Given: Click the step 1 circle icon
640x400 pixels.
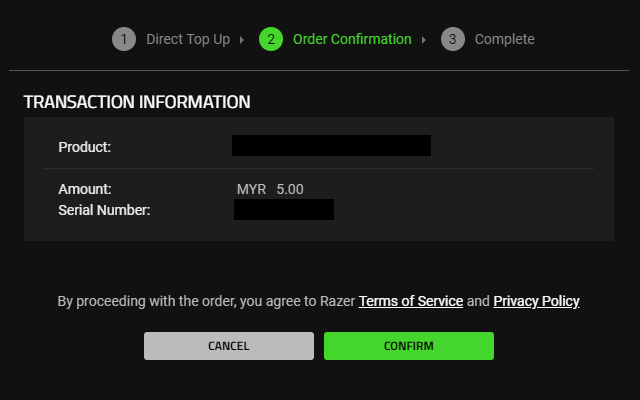Looking at the screenshot, I should pyautogui.click(x=124, y=39).
